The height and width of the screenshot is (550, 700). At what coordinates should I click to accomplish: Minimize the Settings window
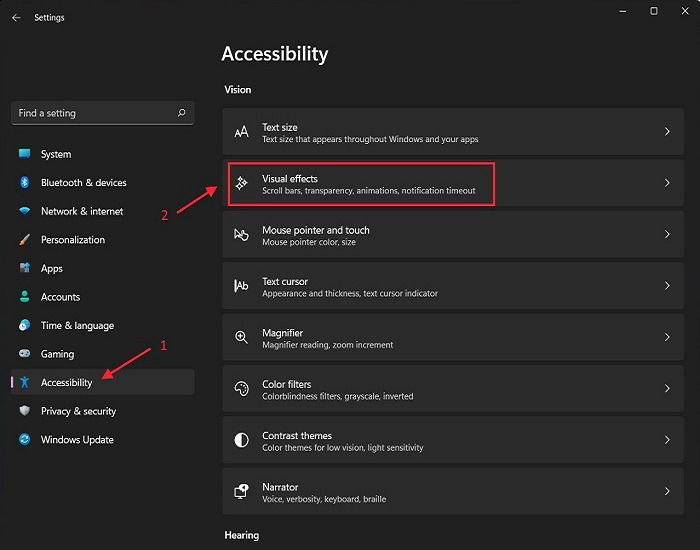623,11
